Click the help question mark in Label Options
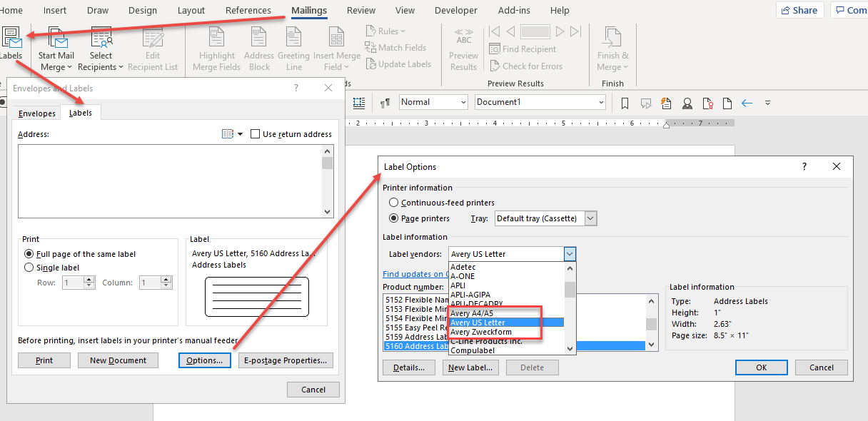 (x=804, y=166)
